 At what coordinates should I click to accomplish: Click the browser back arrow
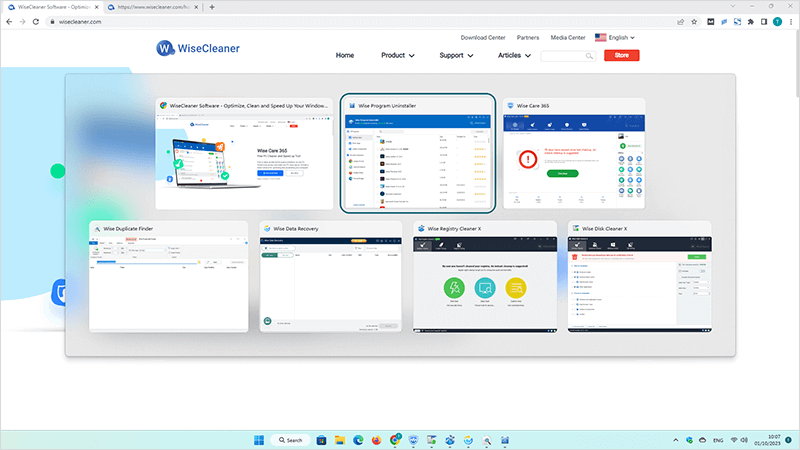(9, 22)
